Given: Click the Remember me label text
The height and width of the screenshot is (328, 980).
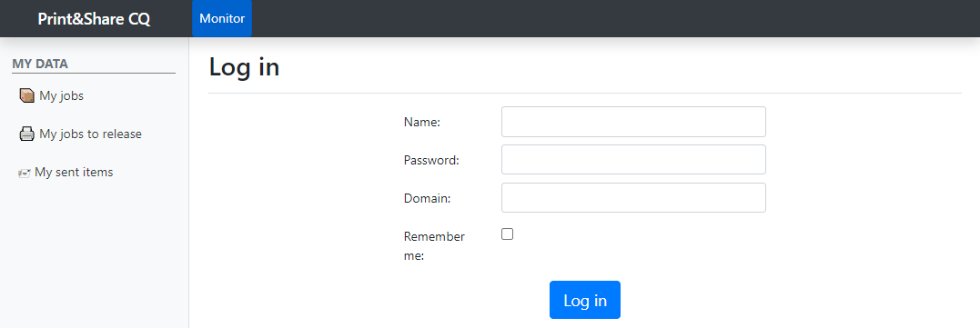Looking at the screenshot, I should 434,245.
